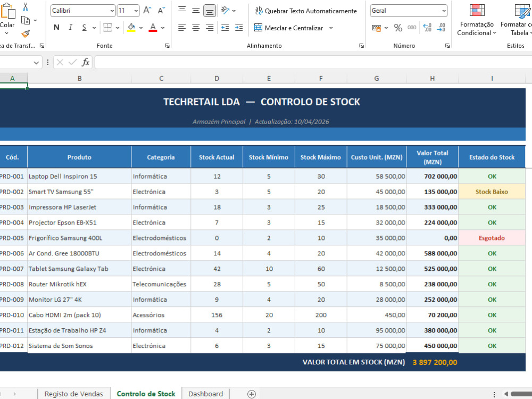Open the underline style dropdown arrow
The width and height of the screenshot is (532, 399).
(94, 28)
